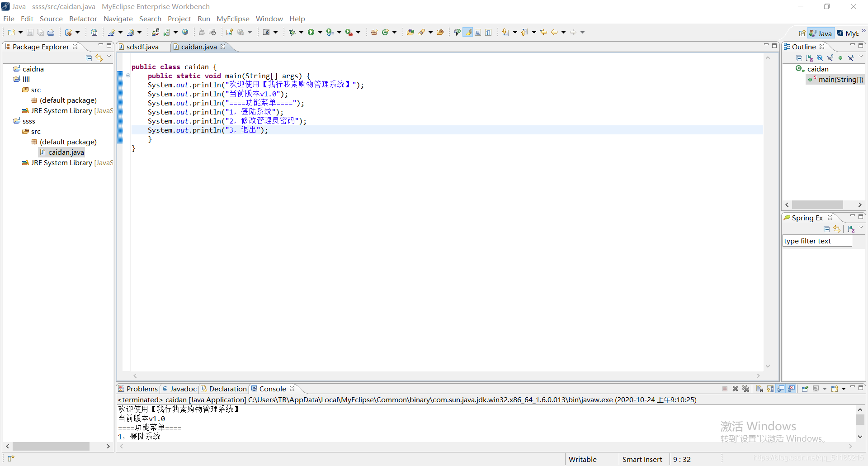Open Outline view menu triangle

(x=861, y=57)
